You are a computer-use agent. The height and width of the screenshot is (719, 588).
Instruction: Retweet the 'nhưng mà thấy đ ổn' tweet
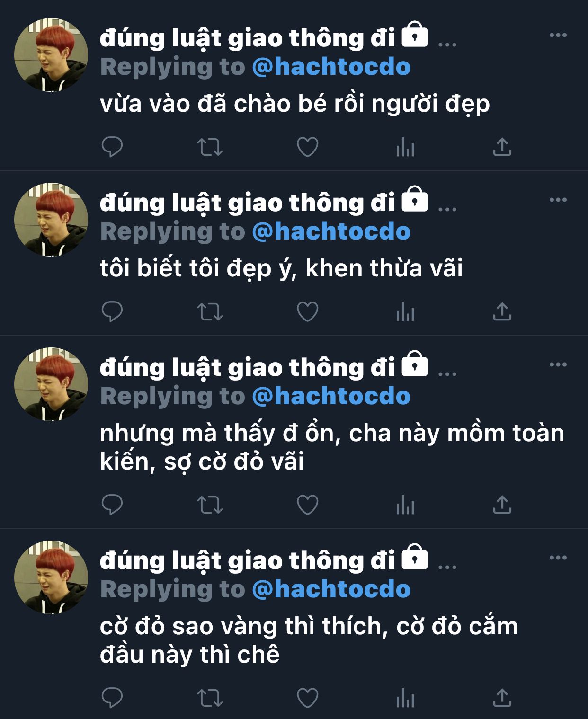210,505
